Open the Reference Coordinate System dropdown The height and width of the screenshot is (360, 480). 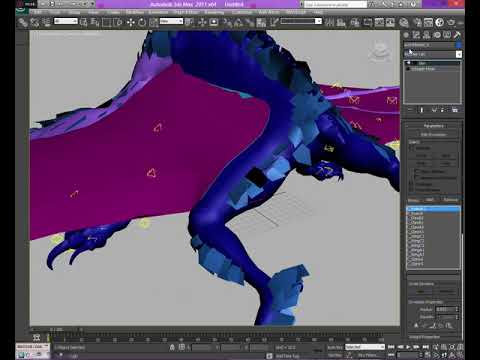click(171, 21)
